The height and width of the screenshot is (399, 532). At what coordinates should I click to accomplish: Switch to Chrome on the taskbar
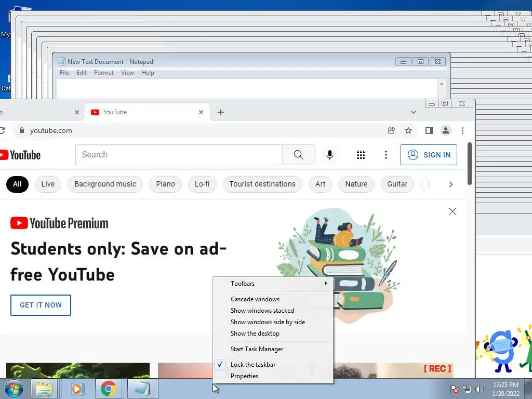[x=108, y=389]
